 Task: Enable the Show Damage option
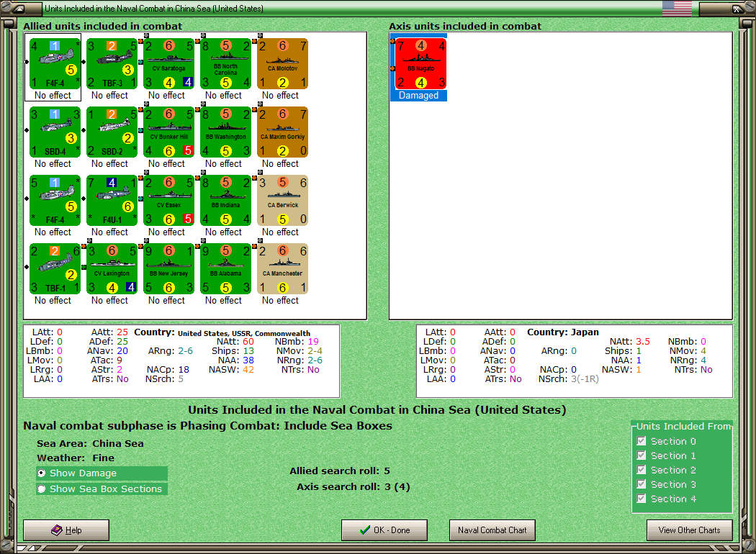point(102,473)
